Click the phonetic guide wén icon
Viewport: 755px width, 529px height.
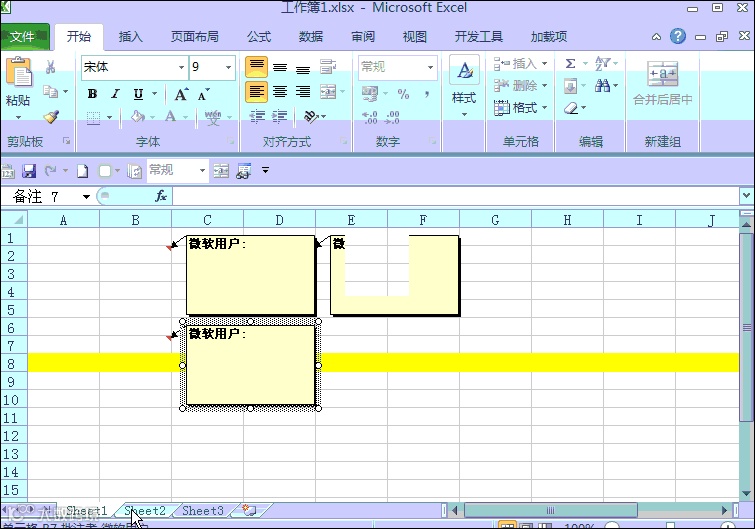213,117
